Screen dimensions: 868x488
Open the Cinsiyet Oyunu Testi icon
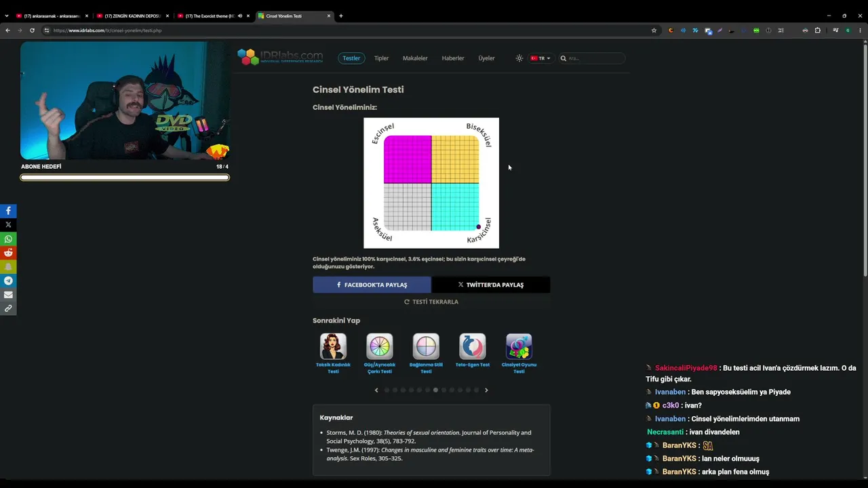(519, 346)
